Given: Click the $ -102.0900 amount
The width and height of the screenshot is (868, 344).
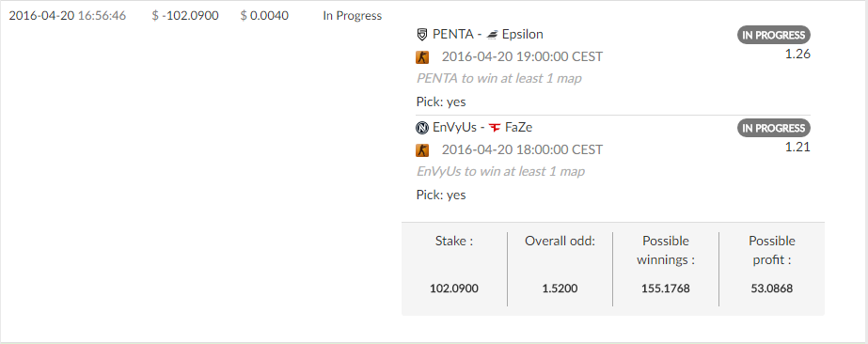Looking at the screenshot, I should click(x=185, y=15).
